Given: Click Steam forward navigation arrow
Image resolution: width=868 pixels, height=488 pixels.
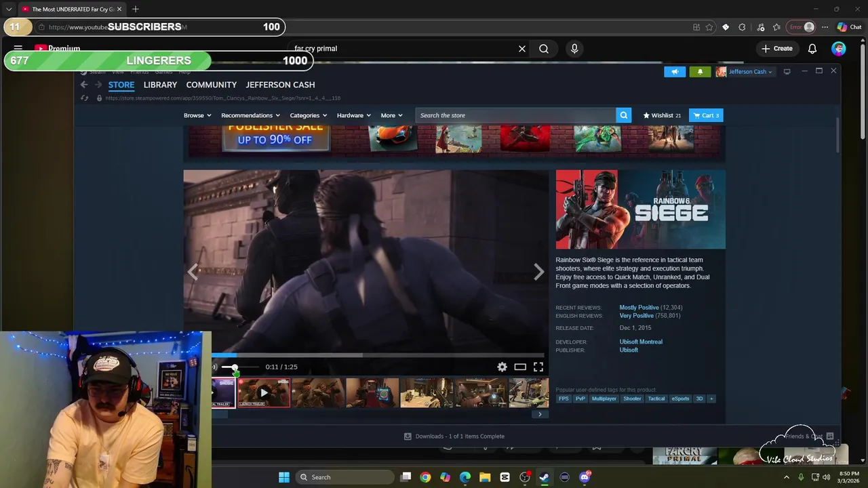Looking at the screenshot, I should click(x=98, y=85).
